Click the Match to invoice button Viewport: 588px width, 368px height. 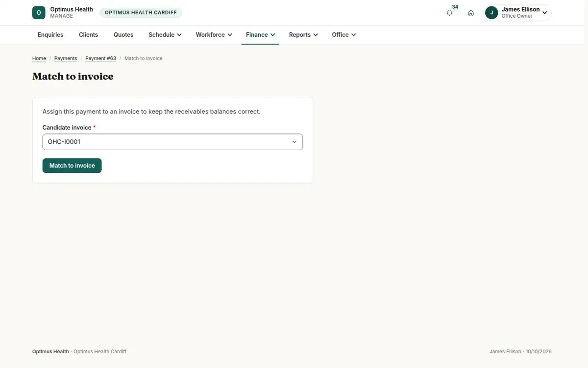pos(72,165)
